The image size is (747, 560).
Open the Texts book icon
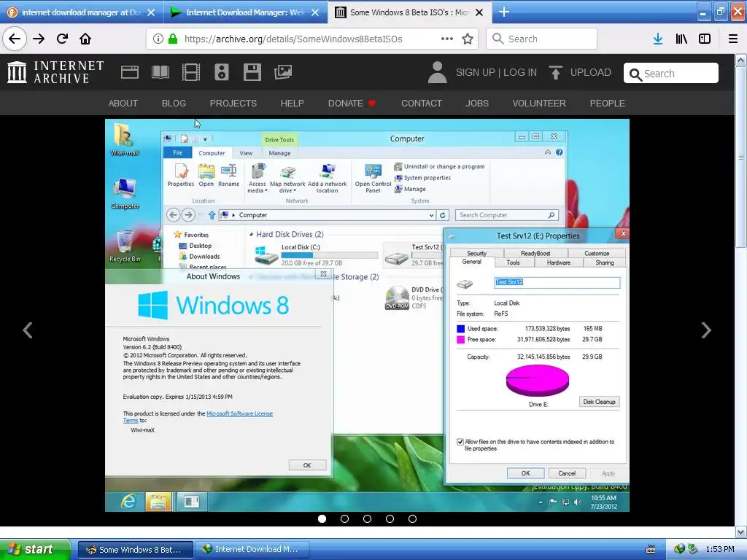tap(160, 72)
